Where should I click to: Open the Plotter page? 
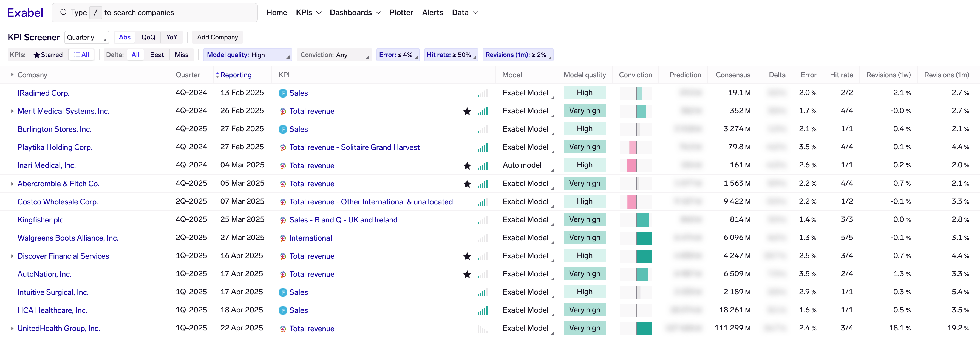click(x=401, y=13)
